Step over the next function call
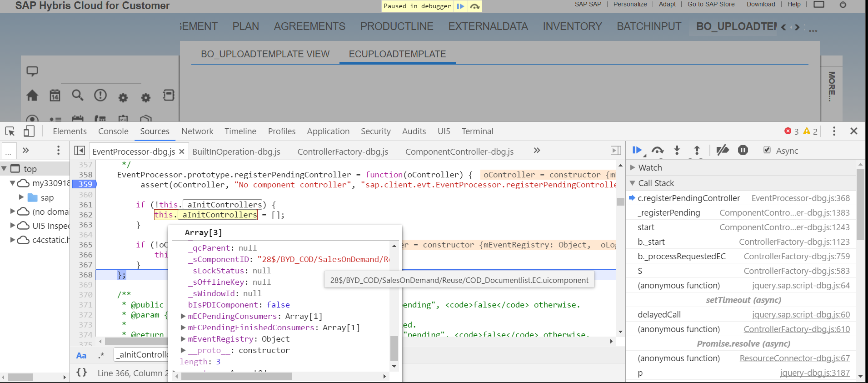This screenshot has height=383, width=868. (x=657, y=150)
